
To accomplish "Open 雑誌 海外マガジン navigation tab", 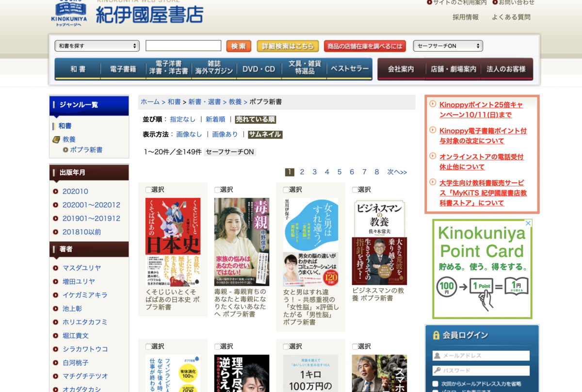I will [x=214, y=69].
